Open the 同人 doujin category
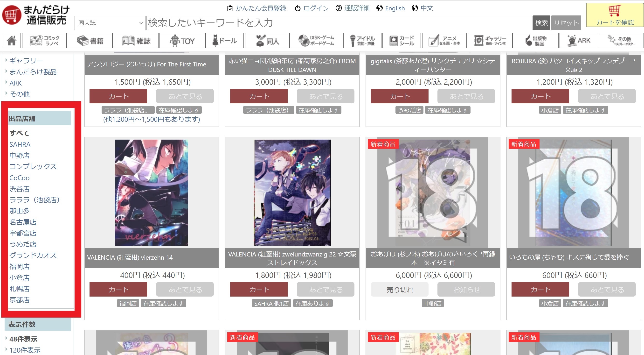 point(267,41)
